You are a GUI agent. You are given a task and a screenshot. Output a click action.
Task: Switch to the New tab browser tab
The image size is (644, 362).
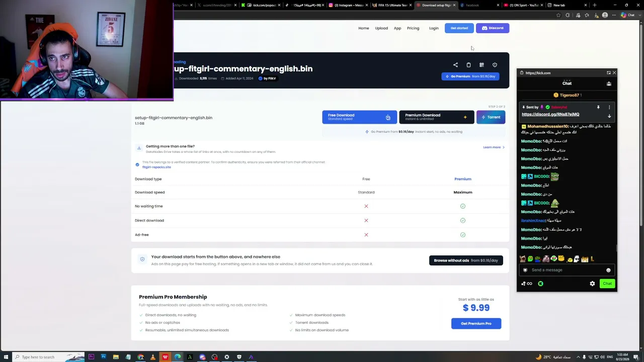[x=567, y=5]
